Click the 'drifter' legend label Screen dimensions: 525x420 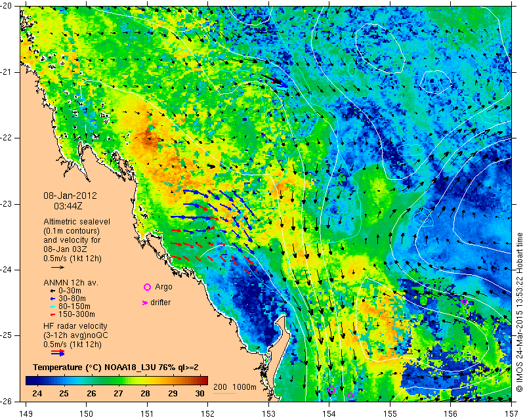160,303
